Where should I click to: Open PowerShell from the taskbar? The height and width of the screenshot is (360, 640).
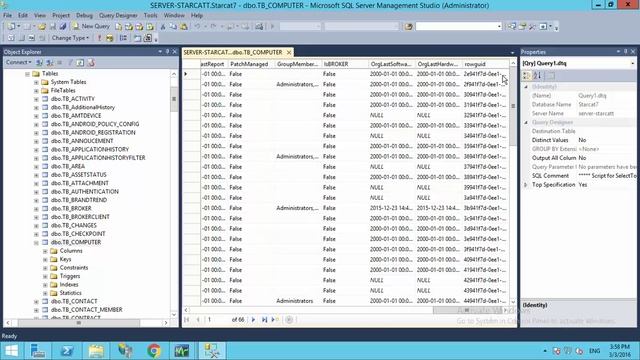coord(67,351)
